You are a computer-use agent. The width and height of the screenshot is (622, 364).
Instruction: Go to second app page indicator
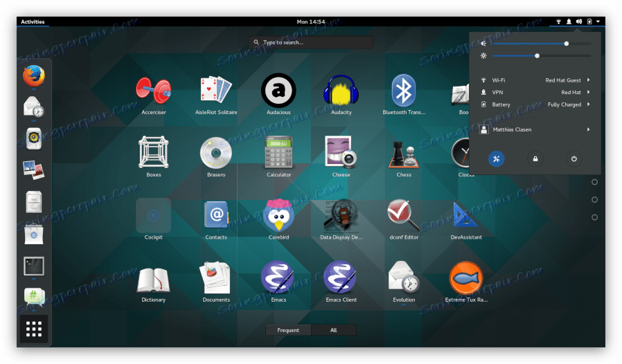click(x=594, y=182)
